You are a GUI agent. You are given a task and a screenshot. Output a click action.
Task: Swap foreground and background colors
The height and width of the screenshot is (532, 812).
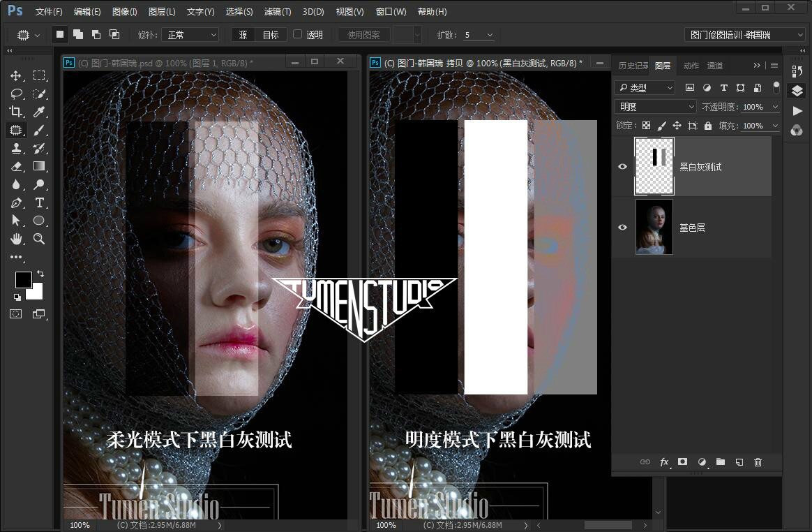click(40, 273)
